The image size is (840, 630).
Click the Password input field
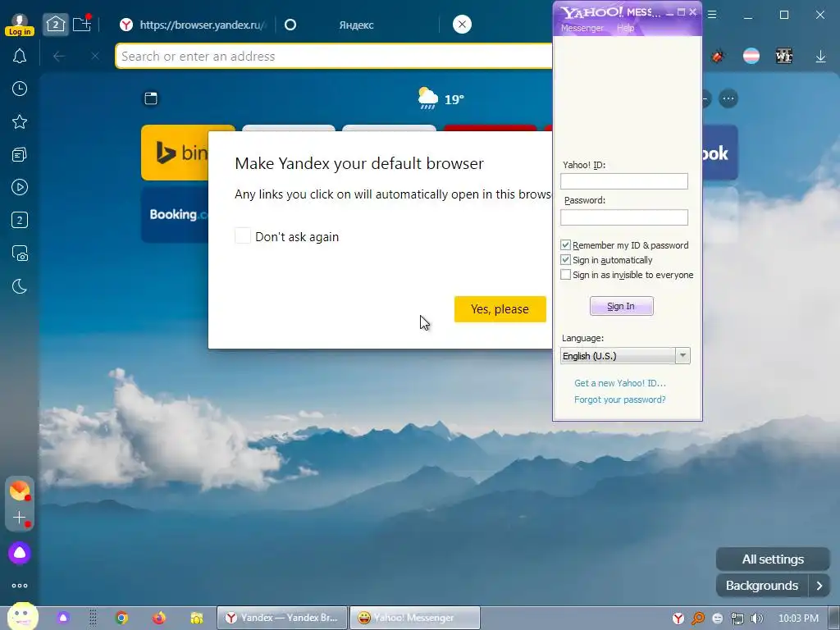(624, 217)
